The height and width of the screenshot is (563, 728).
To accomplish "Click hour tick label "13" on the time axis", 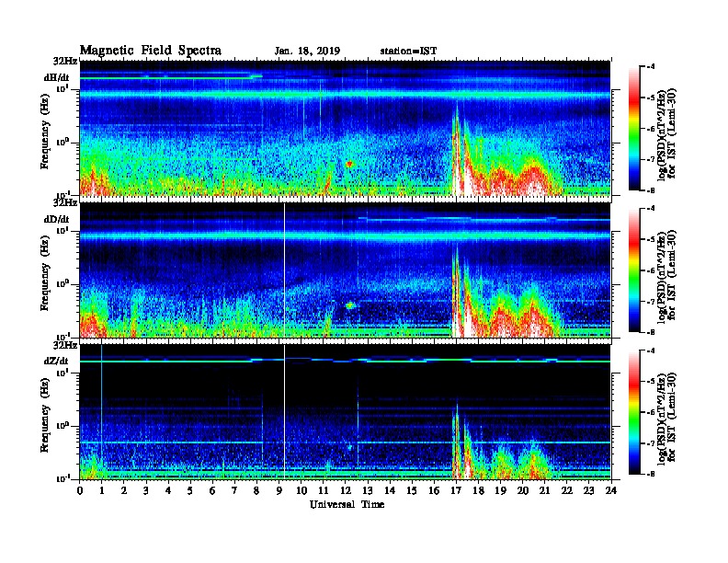I will 368,491.
